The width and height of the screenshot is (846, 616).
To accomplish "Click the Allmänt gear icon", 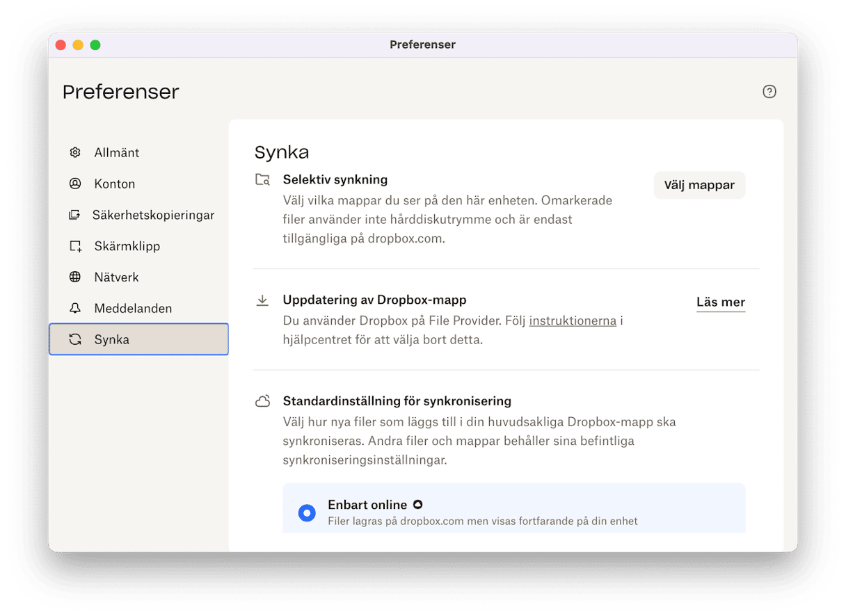I will 75,152.
